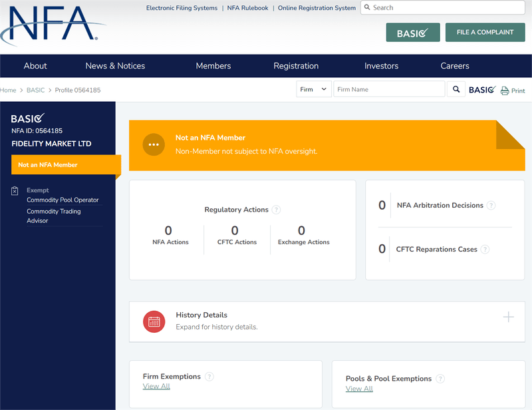Open the Firm search type dropdown

click(x=313, y=89)
